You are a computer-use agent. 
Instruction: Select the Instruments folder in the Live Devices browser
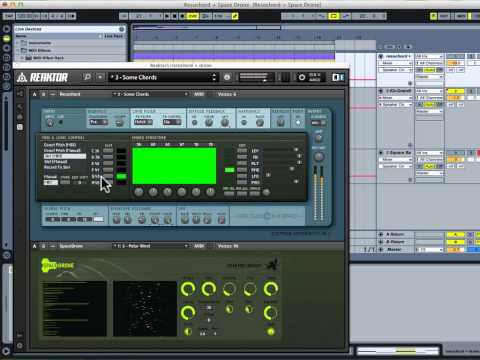click(x=39, y=43)
